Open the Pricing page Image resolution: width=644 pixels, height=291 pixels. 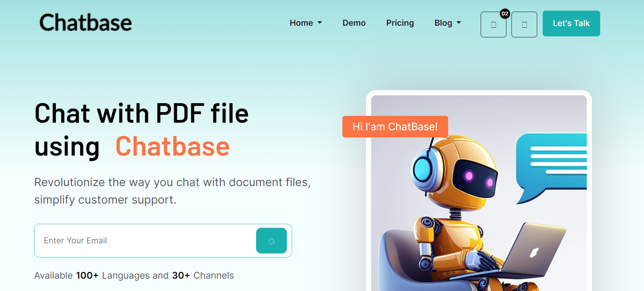(x=400, y=23)
